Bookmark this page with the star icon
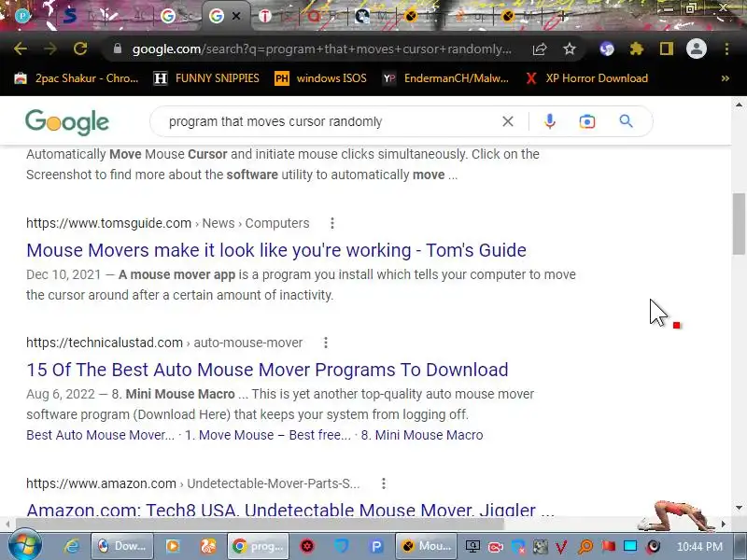This screenshot has height=560, width=747. (570, 49)
